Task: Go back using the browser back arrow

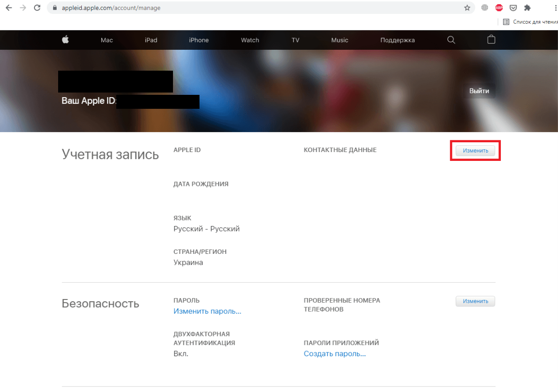Action: (8, 8)
